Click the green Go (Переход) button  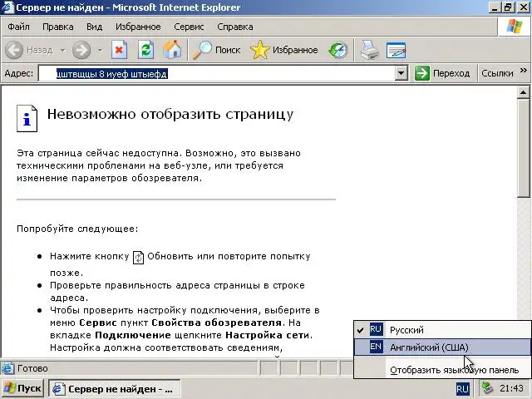[x=441, y=73]
